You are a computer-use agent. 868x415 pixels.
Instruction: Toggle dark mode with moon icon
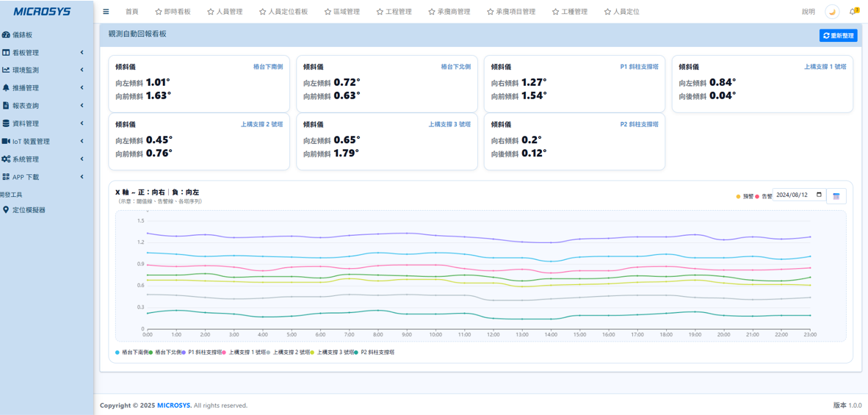click(832, 12)
